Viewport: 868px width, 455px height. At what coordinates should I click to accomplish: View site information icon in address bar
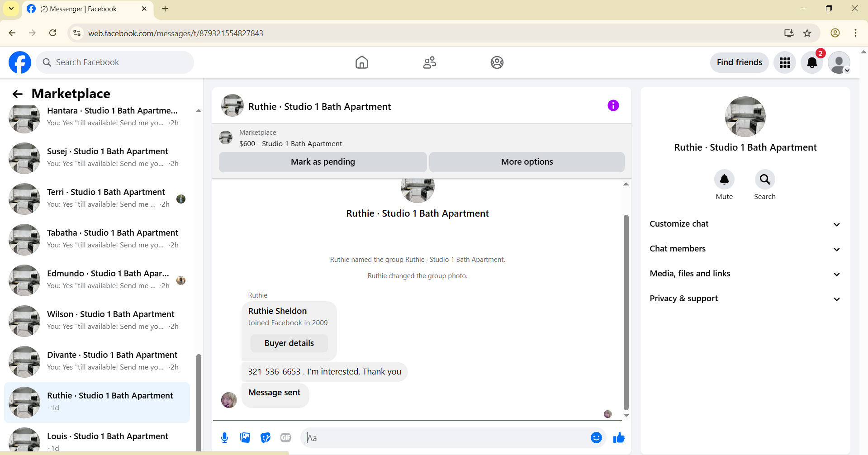tap(77, 33)
